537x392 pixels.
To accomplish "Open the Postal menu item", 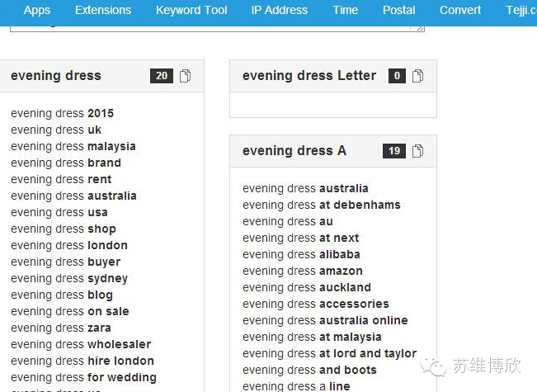I will pyautogui.click(x=399, y=10).
